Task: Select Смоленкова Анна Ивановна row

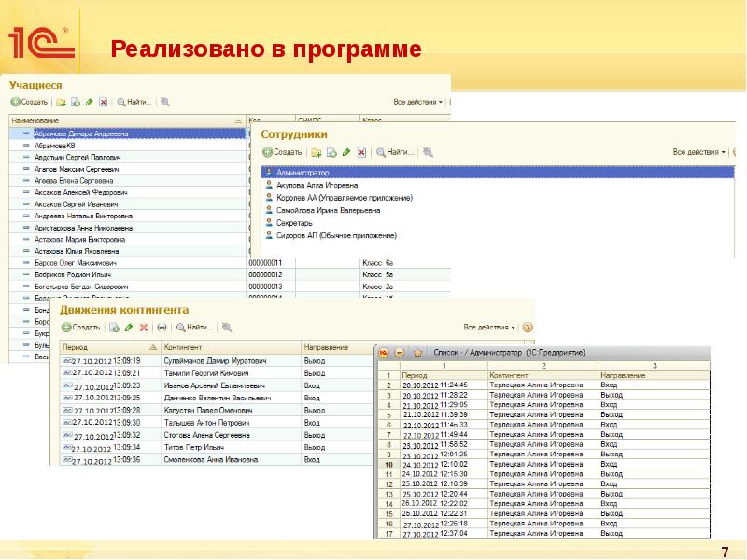Action: click(217, 460)
